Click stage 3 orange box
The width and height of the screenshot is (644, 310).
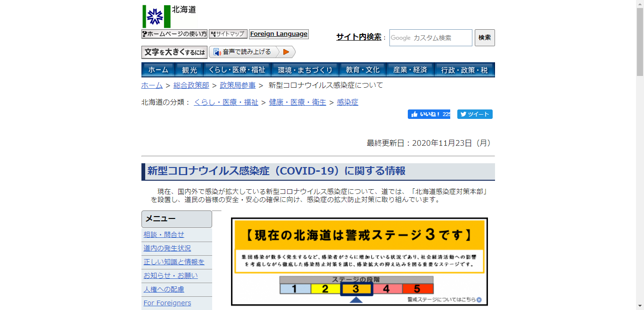click(356, 289)
